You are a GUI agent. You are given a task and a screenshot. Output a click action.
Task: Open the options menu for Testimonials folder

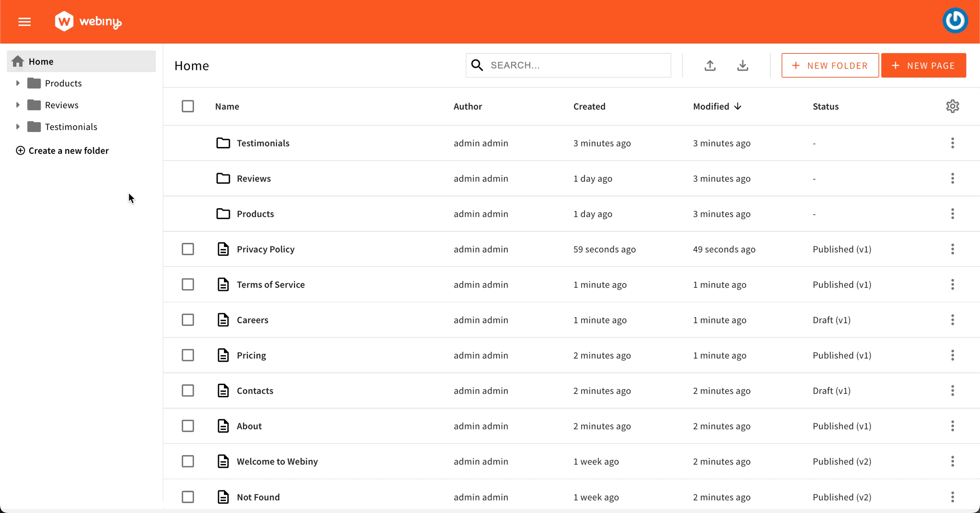[953, 143]
